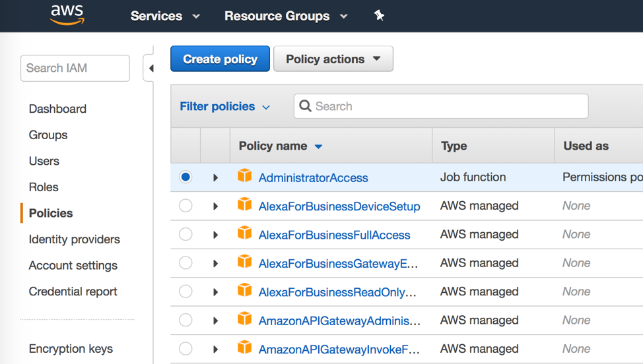Open the Resource Groups dropdown
Image resolution: width=643 pixels, height=364 pixels.
286,16
